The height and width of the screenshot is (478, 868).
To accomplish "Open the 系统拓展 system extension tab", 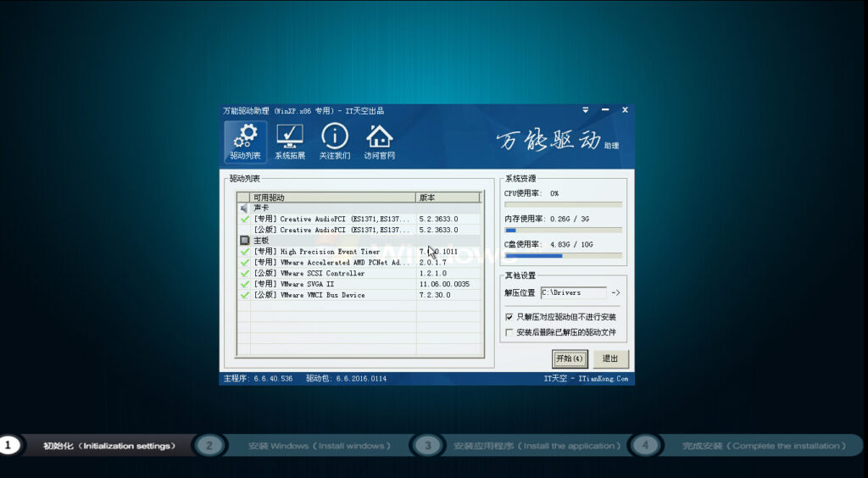I will tap(290, 142).
